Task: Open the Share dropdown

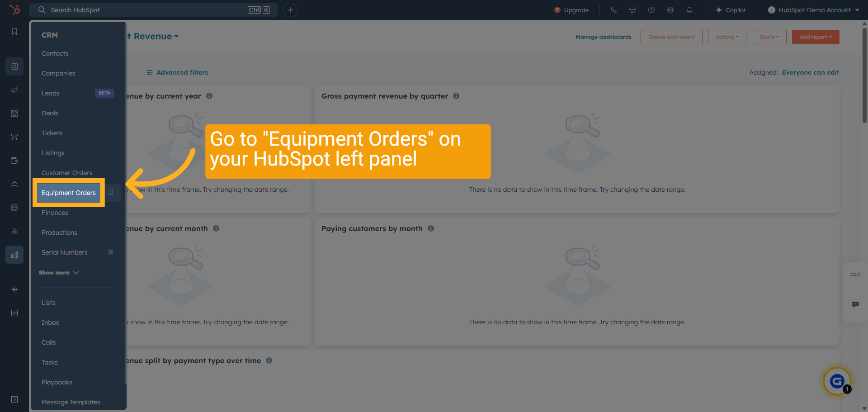Action: (769, 37)
